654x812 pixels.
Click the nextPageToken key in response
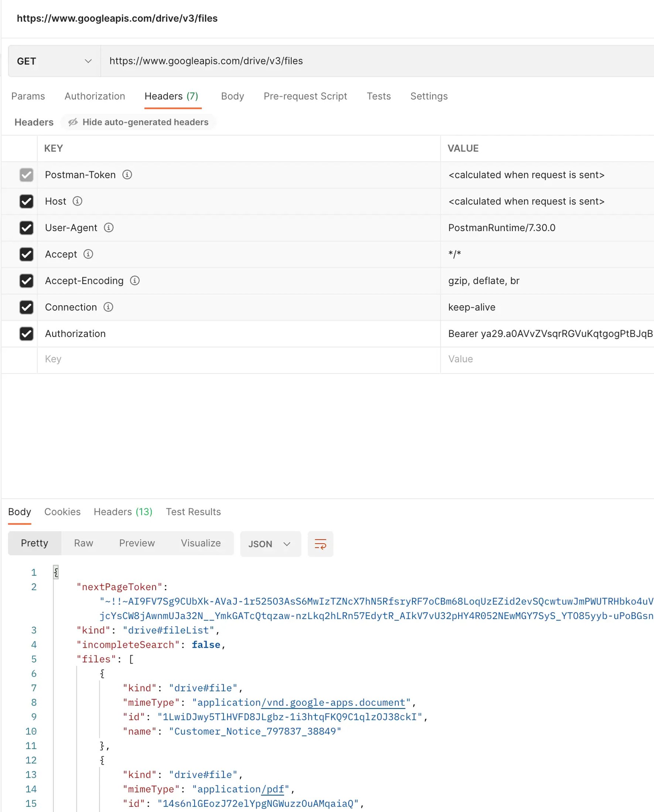tap(119, 587)
